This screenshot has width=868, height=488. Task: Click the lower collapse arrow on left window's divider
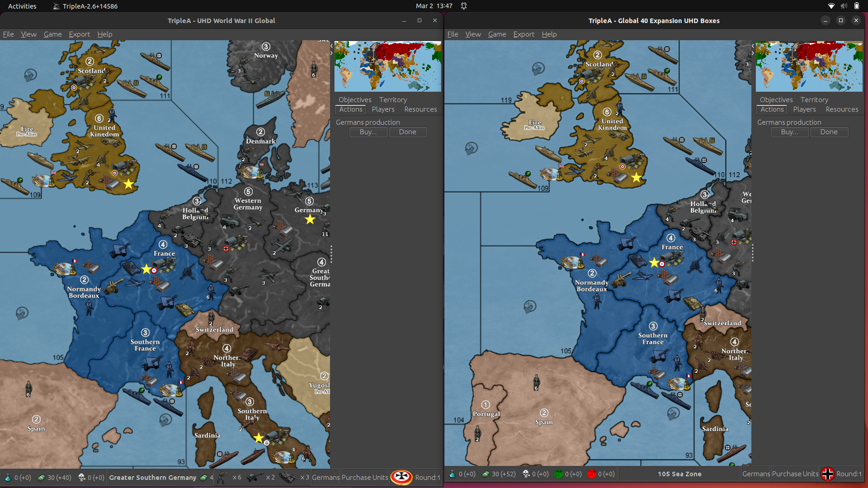coord(331,53)
